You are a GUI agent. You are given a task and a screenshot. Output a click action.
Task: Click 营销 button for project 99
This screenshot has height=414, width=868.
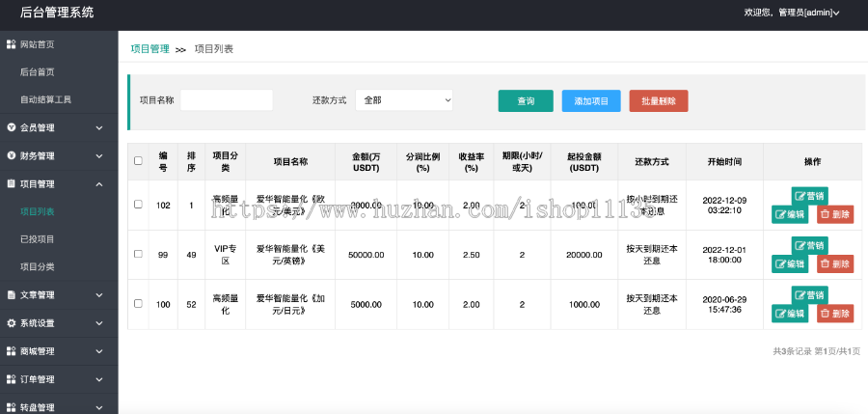click(x=810, y=245)
